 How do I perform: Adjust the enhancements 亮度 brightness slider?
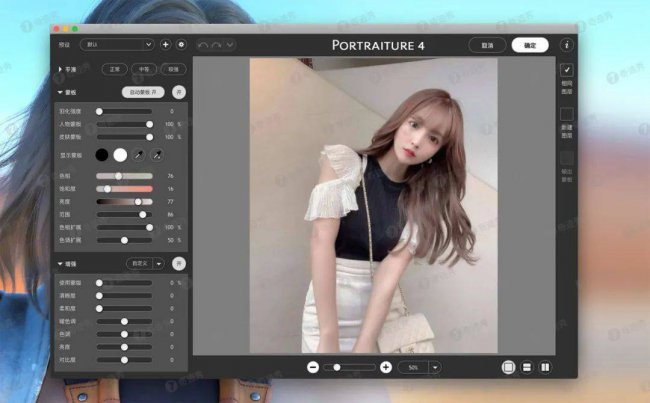124,347
